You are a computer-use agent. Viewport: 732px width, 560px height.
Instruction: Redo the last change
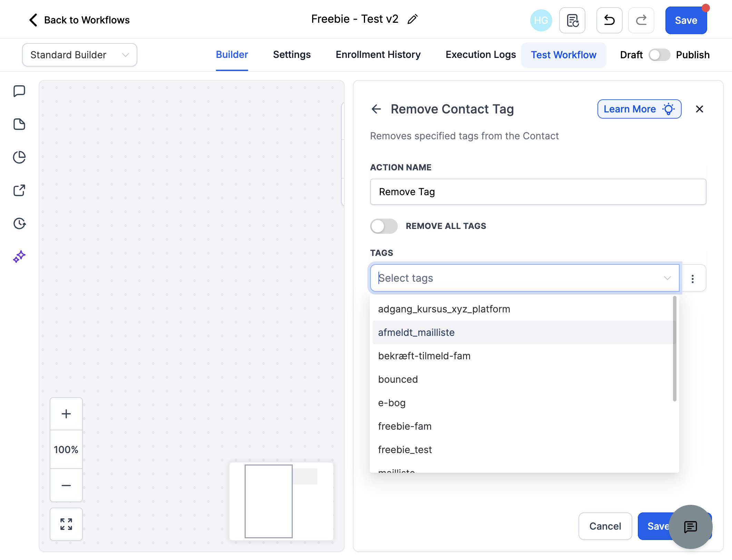pyautogui.click(x=641, y=20)
